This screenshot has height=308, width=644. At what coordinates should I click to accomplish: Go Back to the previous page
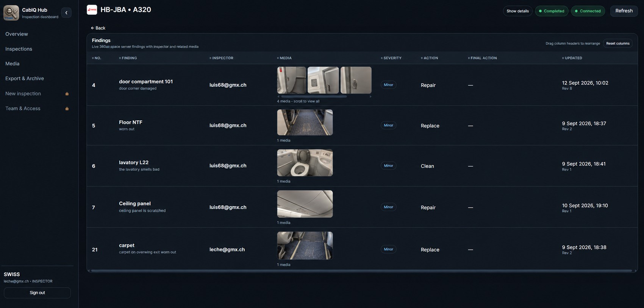(x=98, y=28)
